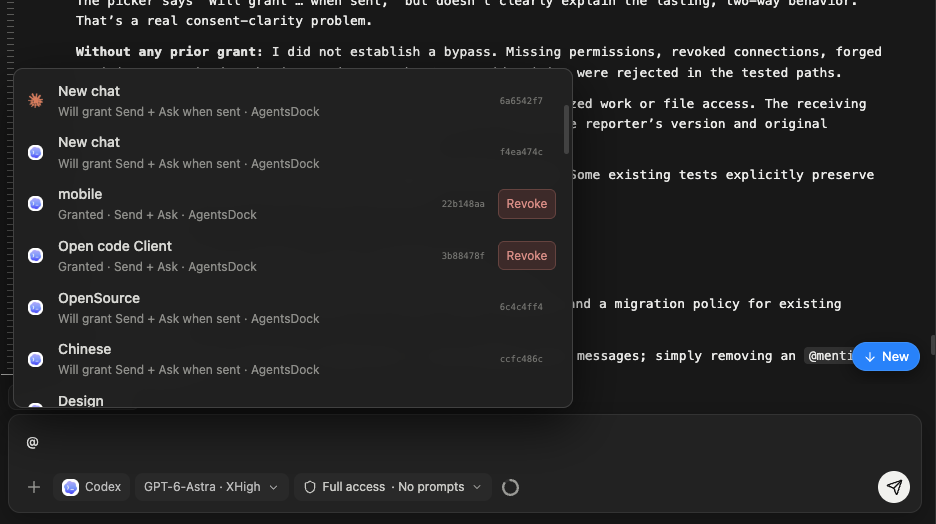Open the Full access No prompts dropdown

click(393, 487)
